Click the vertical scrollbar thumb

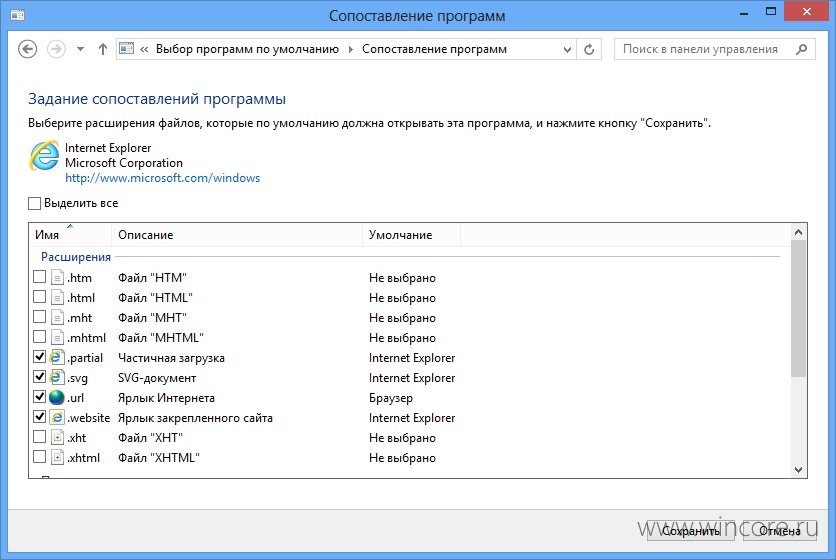pyautogui.click(x=798, y=308)
